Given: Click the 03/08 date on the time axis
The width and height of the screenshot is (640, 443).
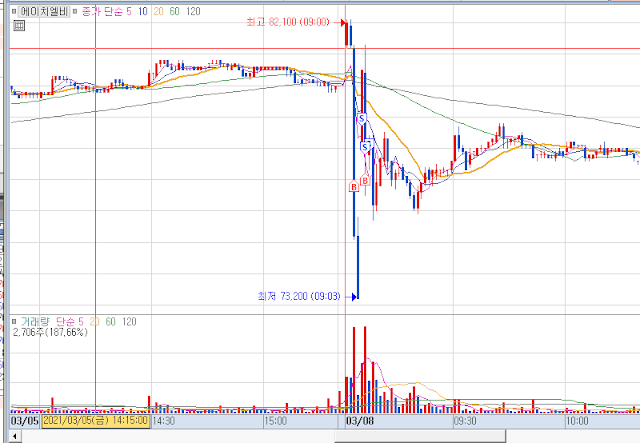Looking at the screenshot, I should (360, 421).
